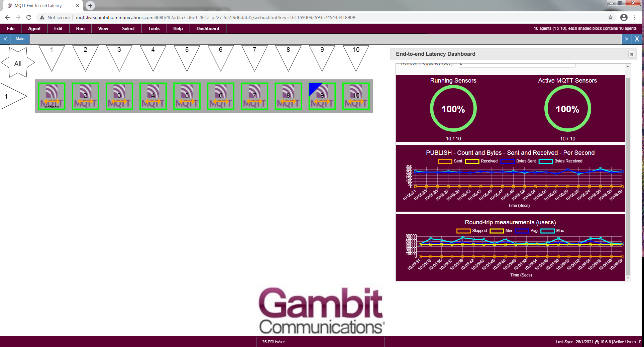Screen dimensions: 644x347
Task: Click column 2 triangle selector
Action: click(x=85, y=56)
